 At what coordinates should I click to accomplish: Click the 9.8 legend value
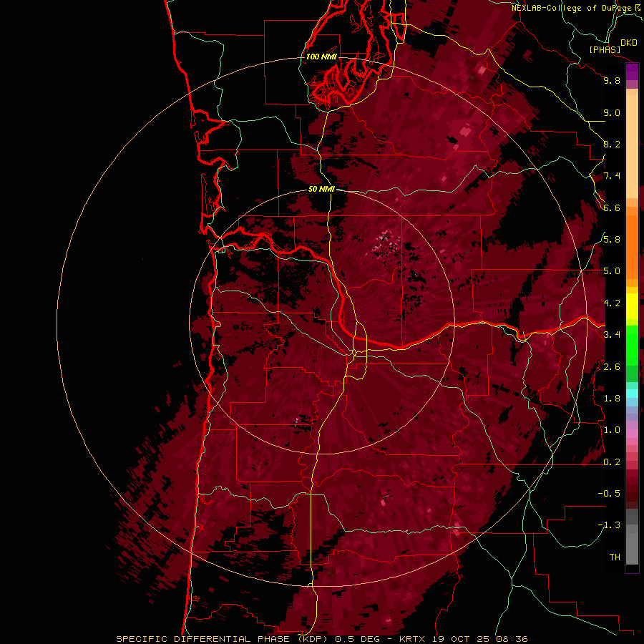612,81
